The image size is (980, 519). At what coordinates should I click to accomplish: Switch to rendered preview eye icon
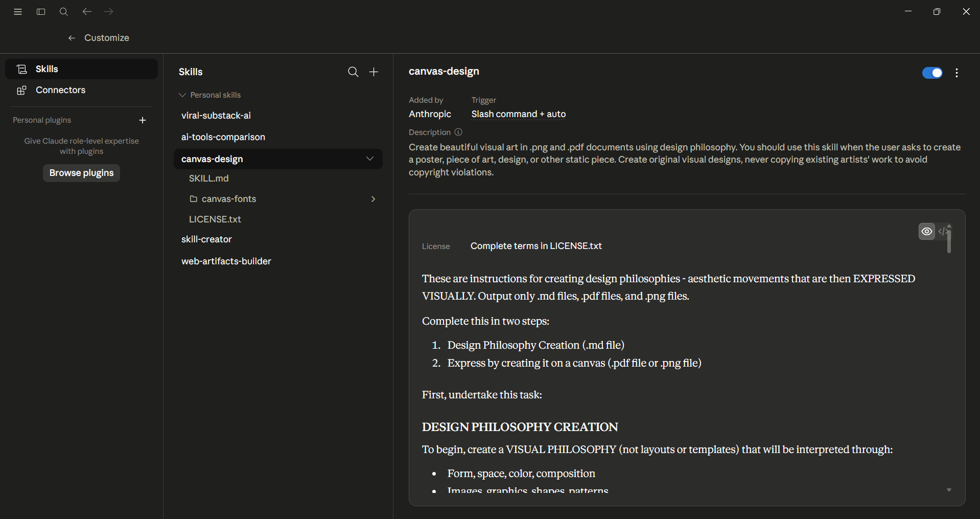[x=926, y=232]
